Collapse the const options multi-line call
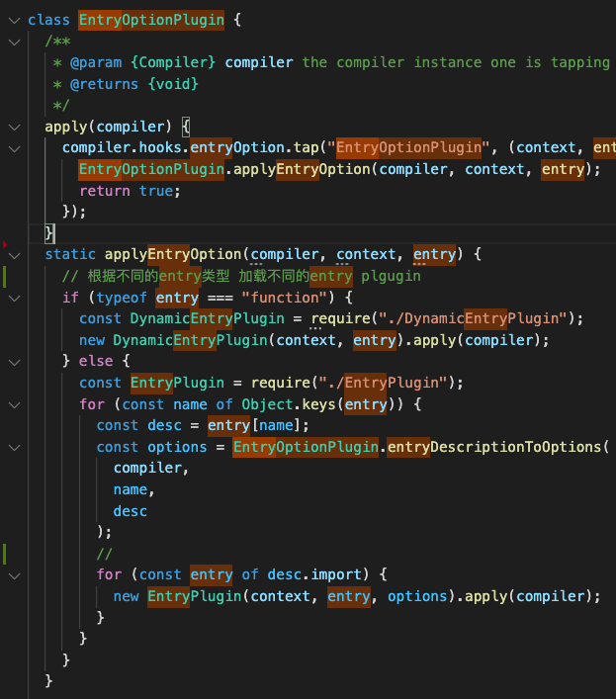This screenshot has width=616, height=699. (x=14, y=448)
